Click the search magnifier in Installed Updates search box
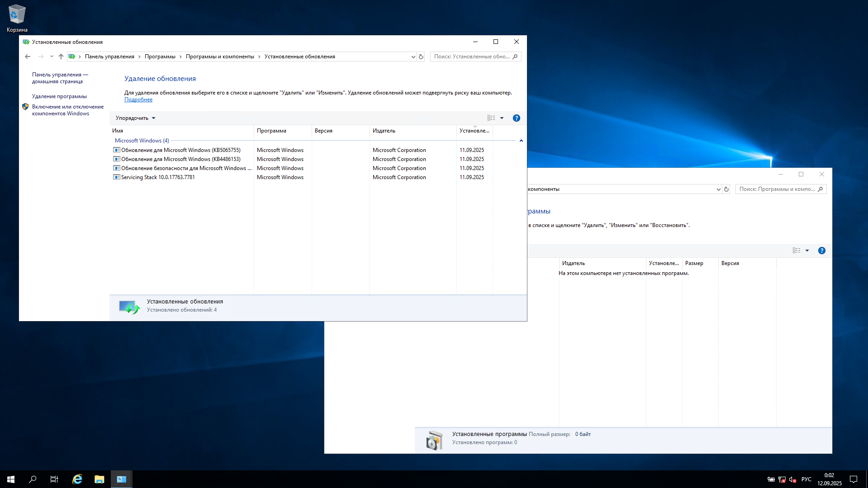The image size is (868, 488). pos(515,57)
